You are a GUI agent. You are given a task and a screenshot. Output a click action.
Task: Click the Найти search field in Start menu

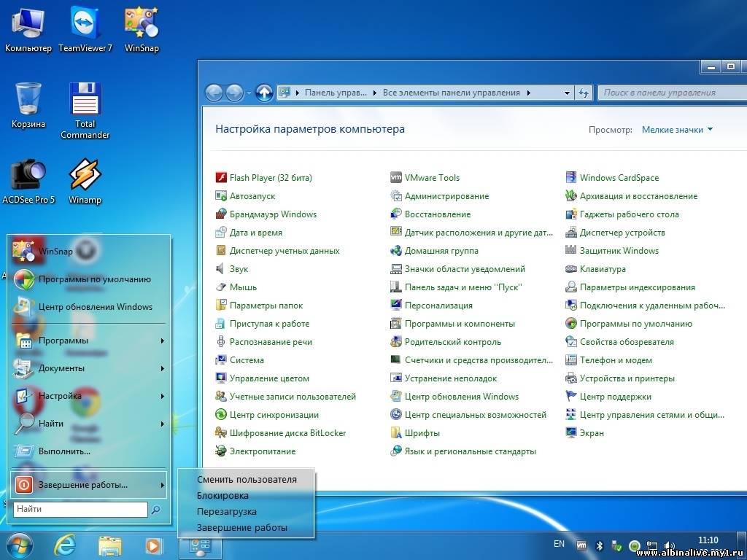coord(80,509)
